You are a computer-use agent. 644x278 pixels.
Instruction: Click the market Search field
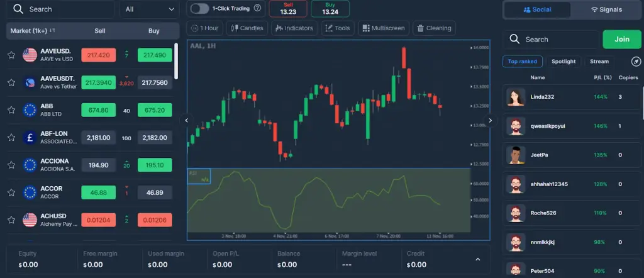[x=60, y=9]
